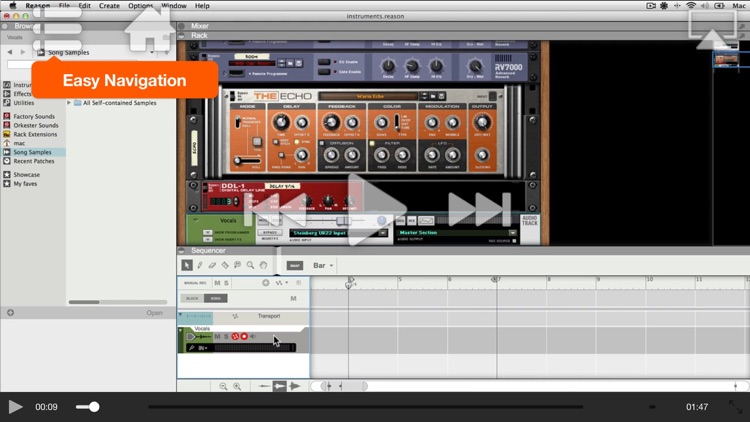The width and height of the screenshot is (750, 422).
Task: Select the Hand tool in Sequencer
Action: coord(263,265)
